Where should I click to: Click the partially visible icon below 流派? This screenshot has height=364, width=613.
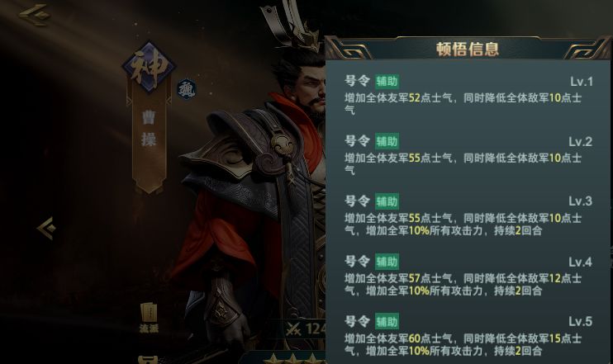tap(149, 360)
